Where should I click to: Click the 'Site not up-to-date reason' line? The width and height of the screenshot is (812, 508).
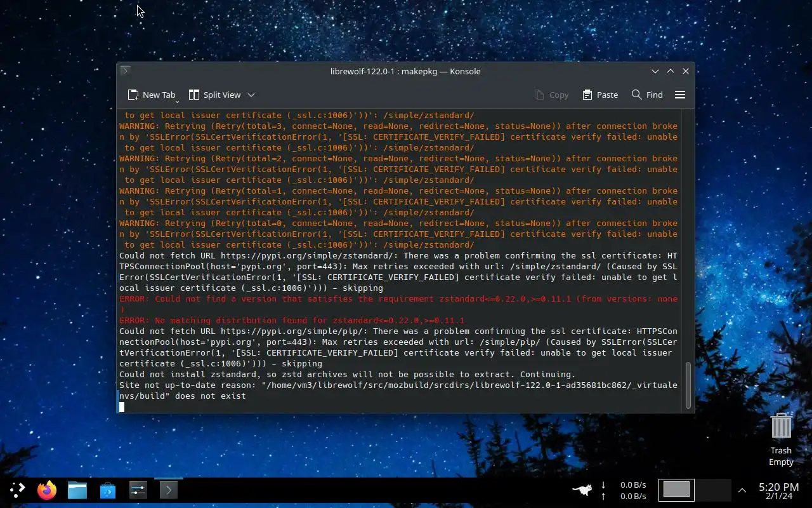point(398,391)
